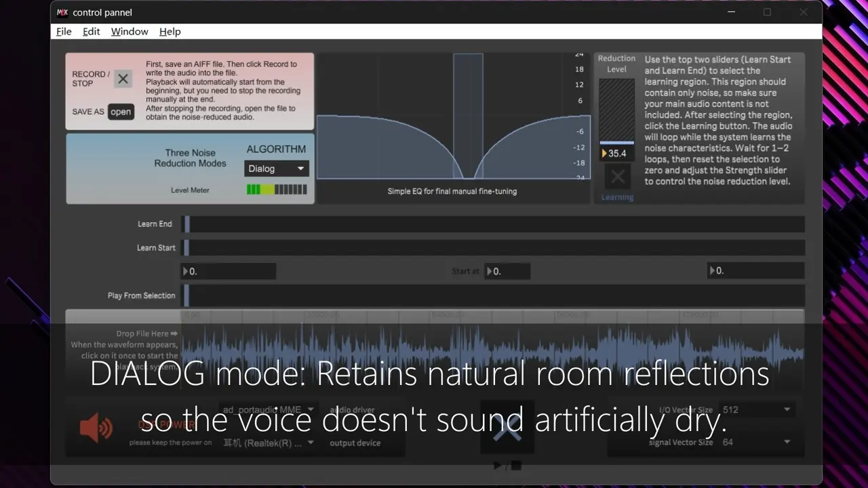
Task: Click the SAVE AS label
Action: click(88, 112)
